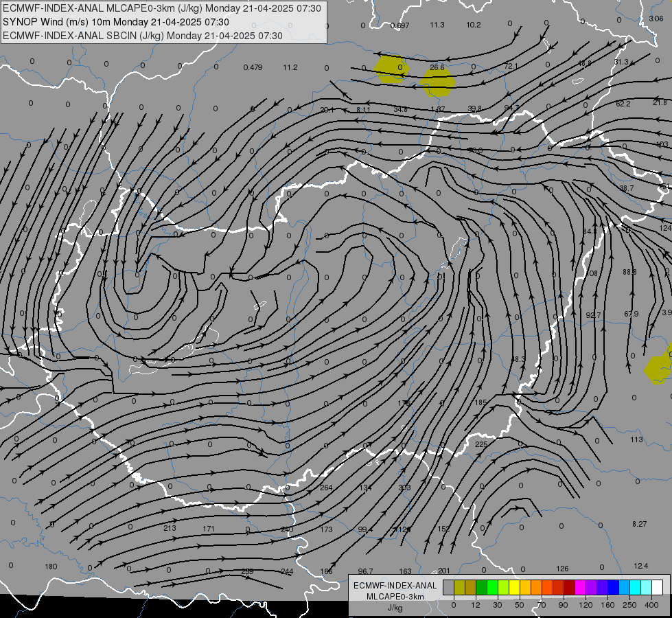Click the legend tick label 30
672x618 pixels.
tap(497, 605)
